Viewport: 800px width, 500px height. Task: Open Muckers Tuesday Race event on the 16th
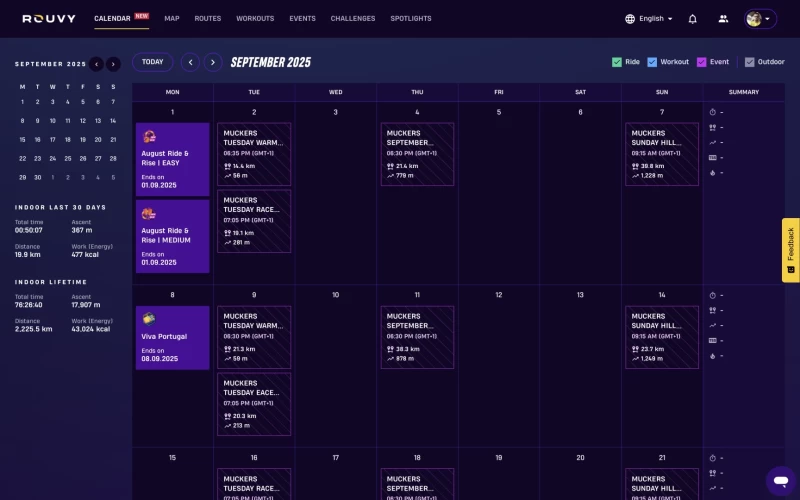[x=254, y=484]
